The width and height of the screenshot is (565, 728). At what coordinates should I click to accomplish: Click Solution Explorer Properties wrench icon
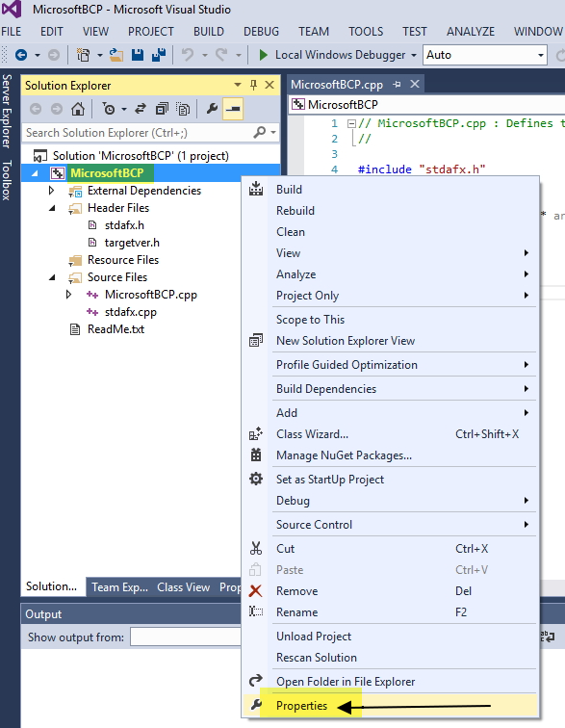(x=212, y=109)
